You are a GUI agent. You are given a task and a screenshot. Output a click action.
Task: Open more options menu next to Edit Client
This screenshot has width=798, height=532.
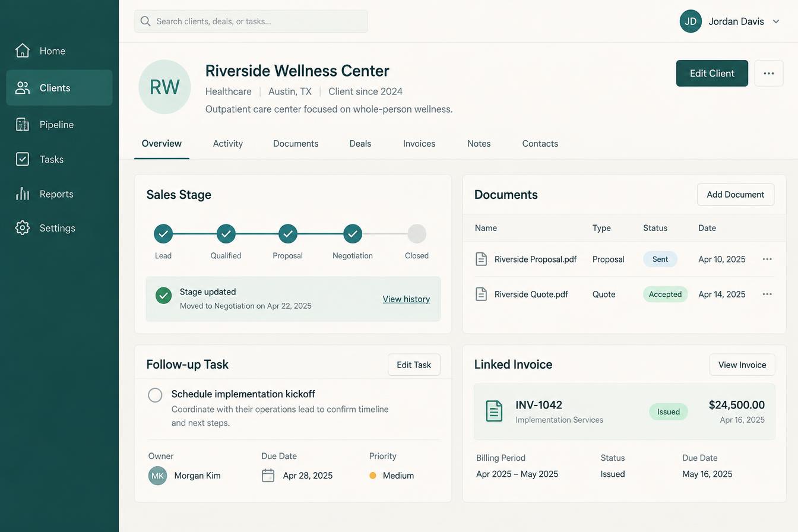769,73
